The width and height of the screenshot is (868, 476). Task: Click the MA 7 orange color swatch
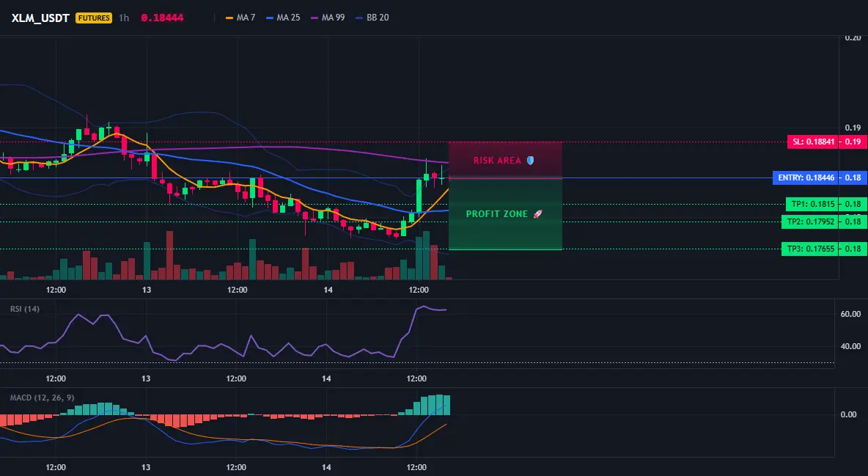[x=229, y=18]
